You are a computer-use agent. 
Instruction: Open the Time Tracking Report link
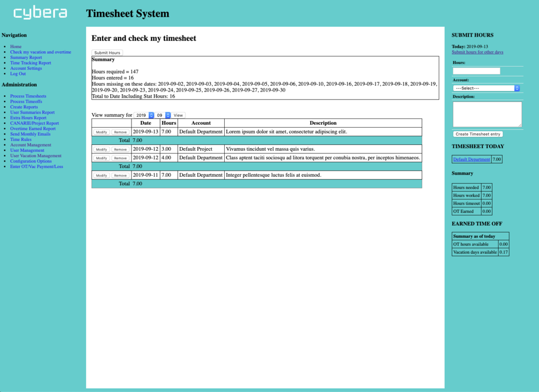click(x=31, y=63)
